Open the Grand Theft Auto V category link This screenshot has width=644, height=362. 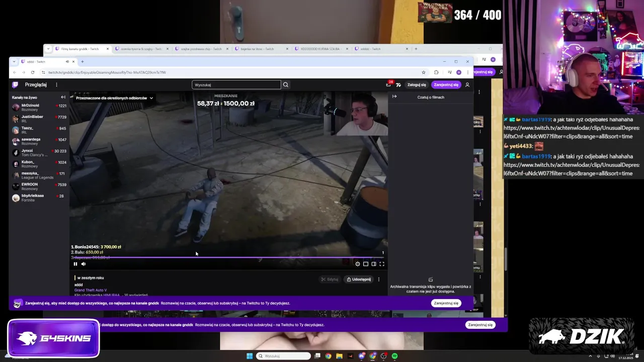91,290
